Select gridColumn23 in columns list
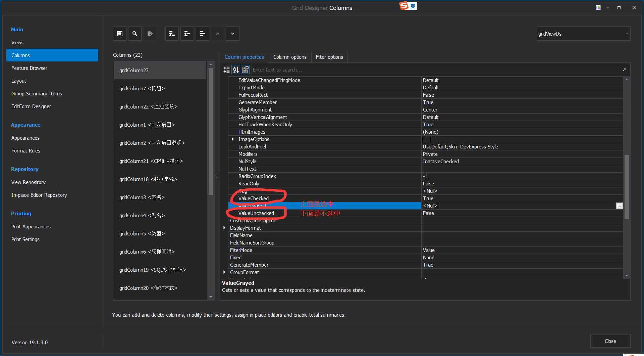The height and width of the screenshot is (356, 644). pos(160,70)
